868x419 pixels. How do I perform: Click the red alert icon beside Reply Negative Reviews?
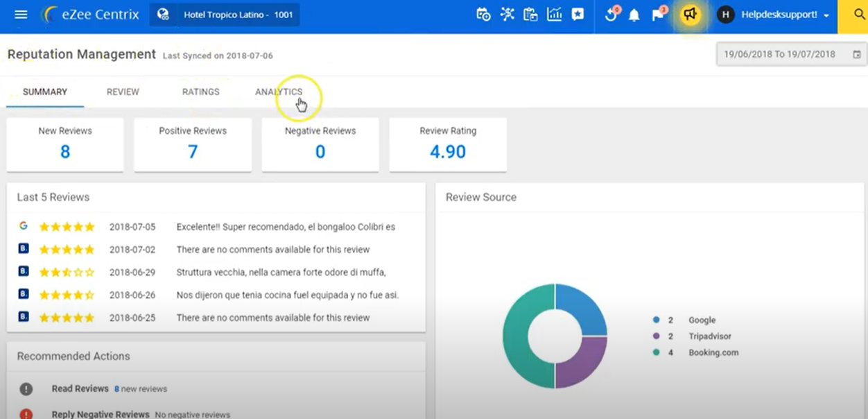pyautogui.click(x=26, y=414)
